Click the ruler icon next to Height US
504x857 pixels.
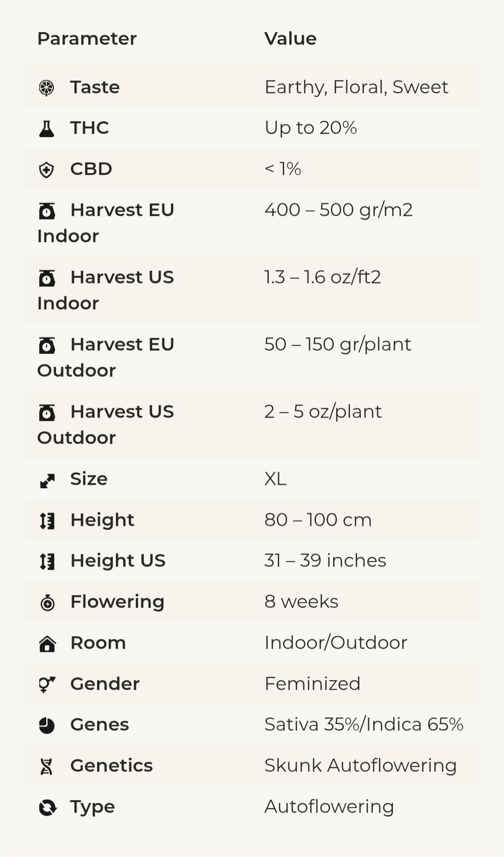pos(47,561)
